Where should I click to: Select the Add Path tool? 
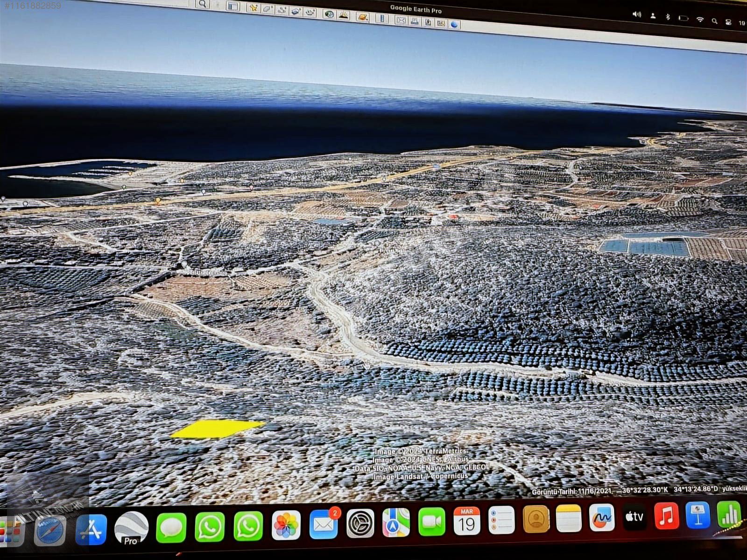[x=282, y=10]
